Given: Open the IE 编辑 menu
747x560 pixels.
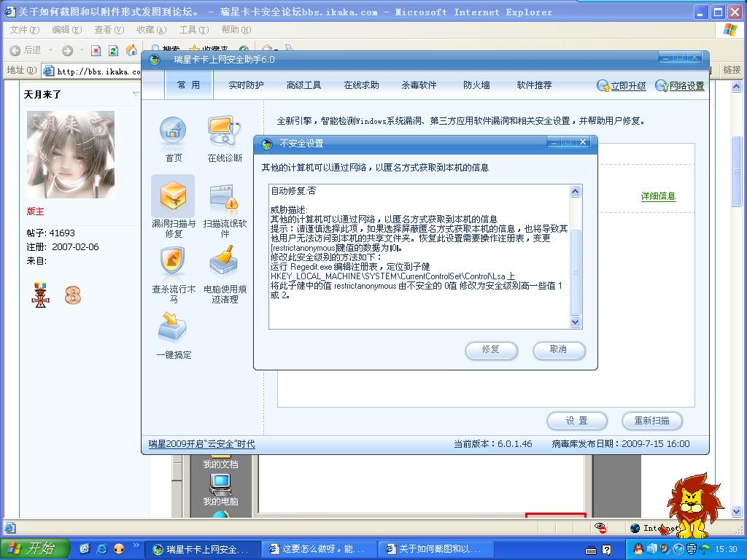Looking at the screenshot, I should point(66,29).
